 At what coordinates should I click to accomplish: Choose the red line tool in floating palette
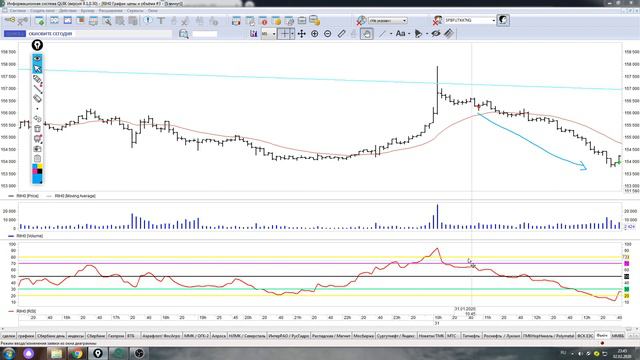[x=37, y=89]
